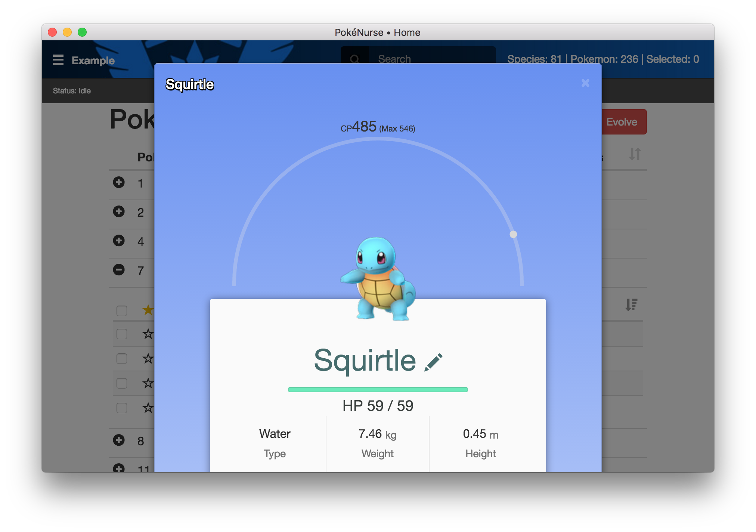
Task: Check the fourth Pokemon row checkbox
Action: point(122,408)
